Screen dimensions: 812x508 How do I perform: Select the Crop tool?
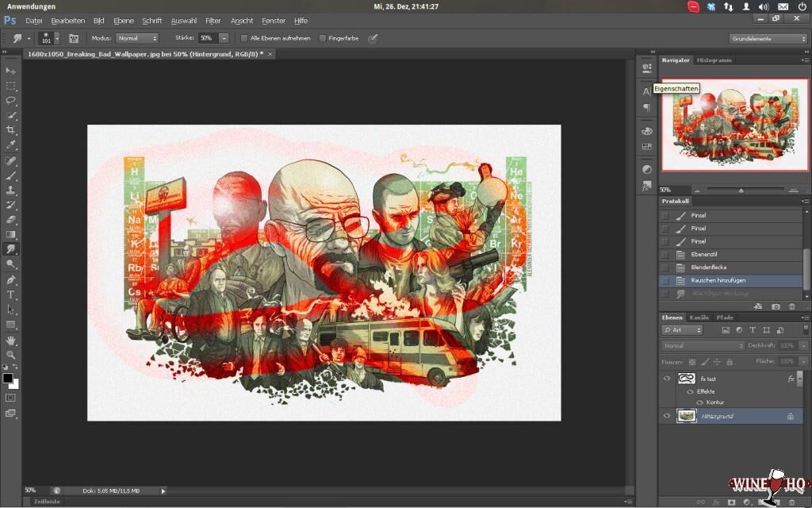click(x=11, y=130)
